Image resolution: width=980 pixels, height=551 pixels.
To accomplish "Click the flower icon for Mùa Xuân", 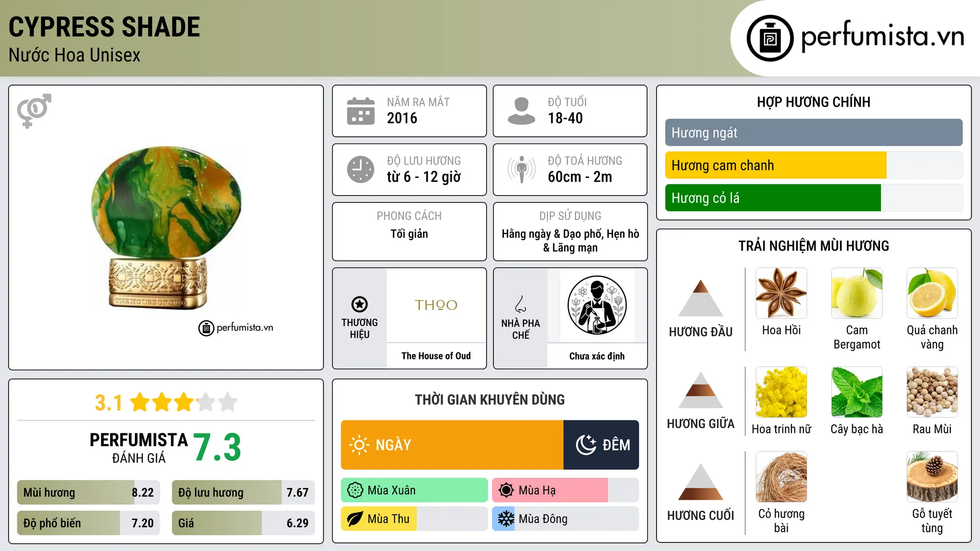I will (x=355, y=490).
